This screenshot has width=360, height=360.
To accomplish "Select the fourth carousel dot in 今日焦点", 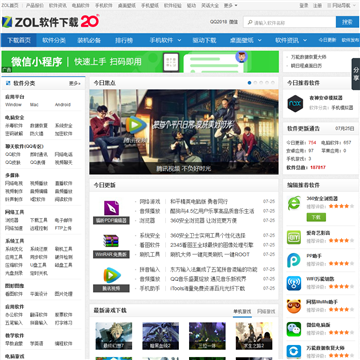I will (267, 83).
